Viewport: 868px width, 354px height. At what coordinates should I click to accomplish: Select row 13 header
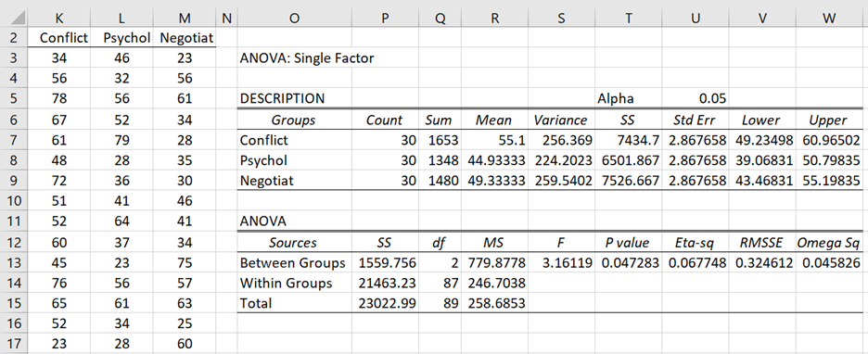pos(13,263)
